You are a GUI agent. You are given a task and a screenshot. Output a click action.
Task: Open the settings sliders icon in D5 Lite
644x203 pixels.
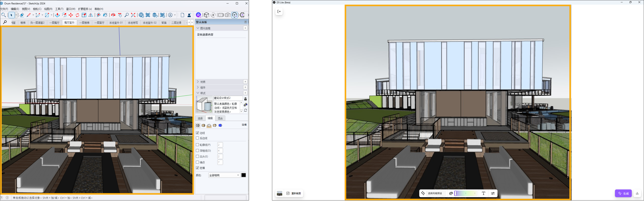[x=493, y=193]
